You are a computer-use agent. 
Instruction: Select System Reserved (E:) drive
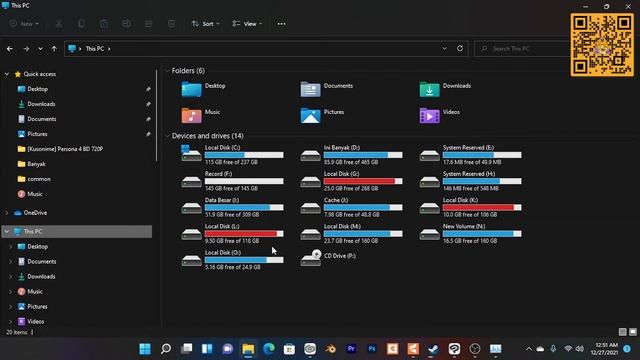(471, 155)
